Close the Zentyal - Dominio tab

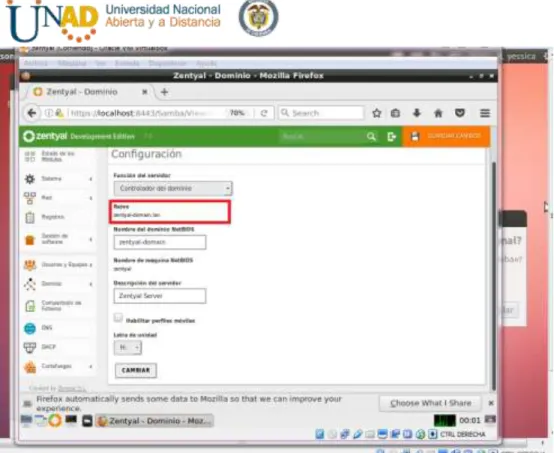coord(145,92)
